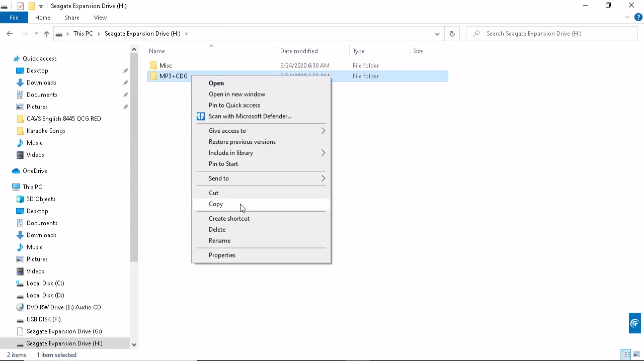Expand the Send to submenu
This screenshot has height=361, width=644.
pos(261,178)
